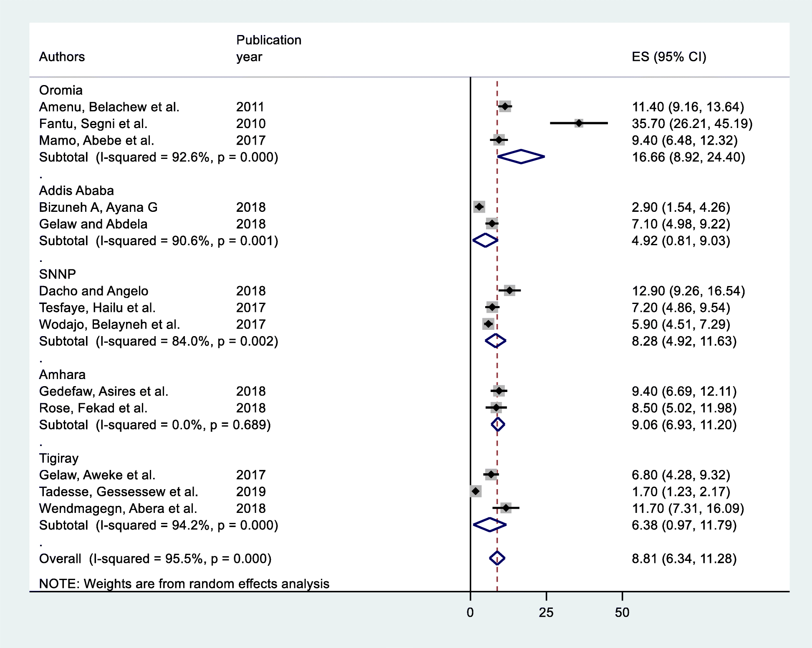Click the year 2010 for Fantu study
The image size is (812, 648).
coord(251,123)
